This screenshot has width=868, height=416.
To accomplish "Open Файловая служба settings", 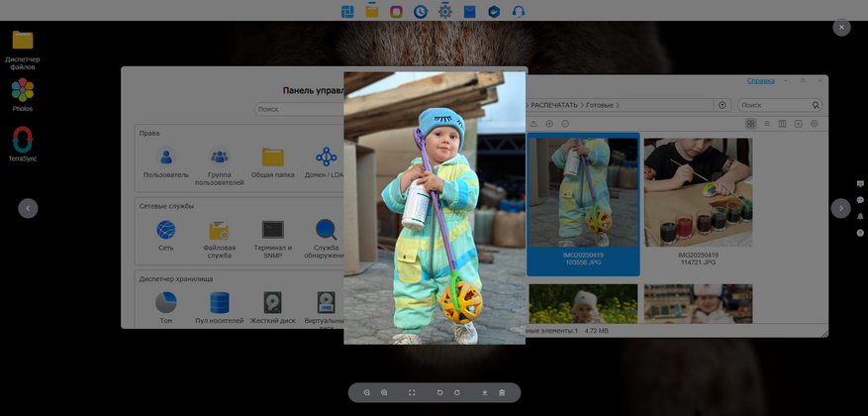I will [x=219, y=240].
